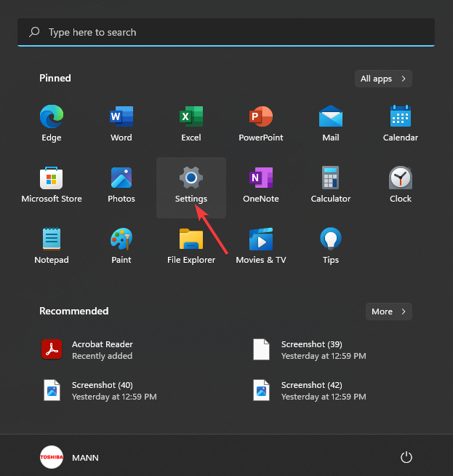Click the power button icon
This screenshot has width=453, height=476.
(406, 457)
